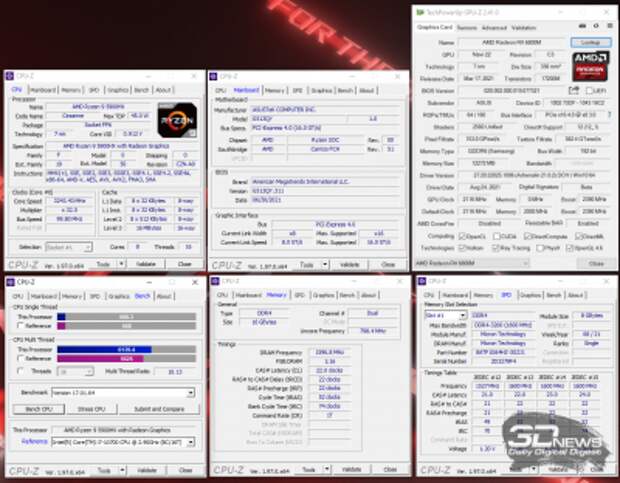
Task: Click the title icon of the CPU-Z SPD slot window
Action: [422, 281]
